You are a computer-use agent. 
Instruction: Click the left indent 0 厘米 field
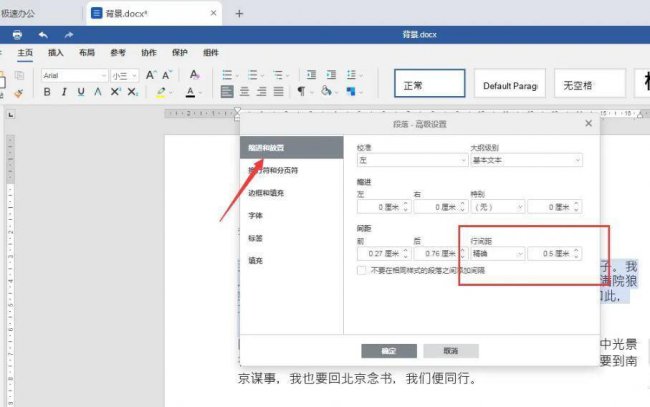click(384, 207)
